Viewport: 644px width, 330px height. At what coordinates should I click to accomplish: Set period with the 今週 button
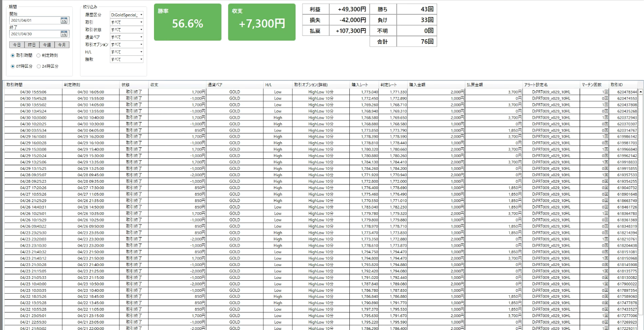pos(47,45)
